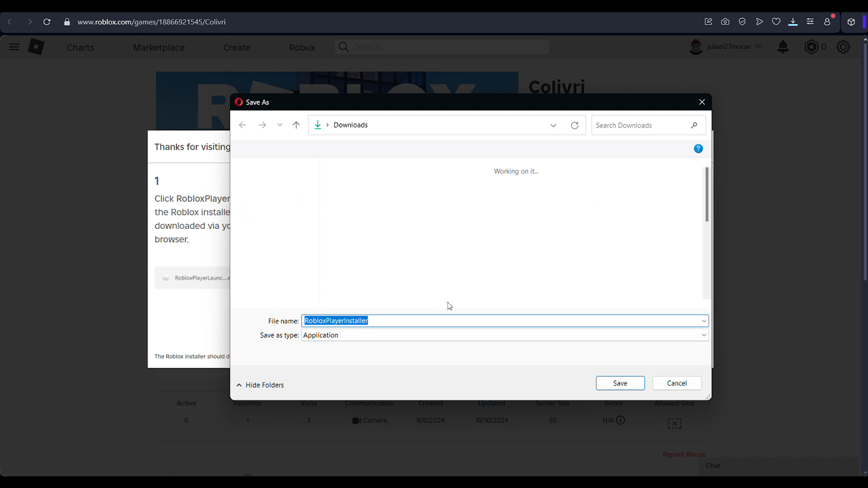Open Roblox settings gear
Screen dimensions: 868x488
(x=843, y=47)
